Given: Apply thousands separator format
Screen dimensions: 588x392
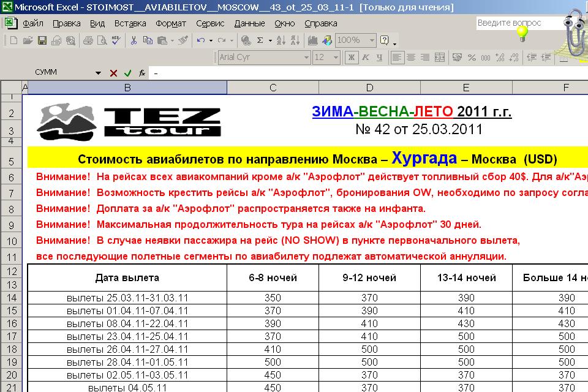Looking at the screenshot, I should 486,58.
